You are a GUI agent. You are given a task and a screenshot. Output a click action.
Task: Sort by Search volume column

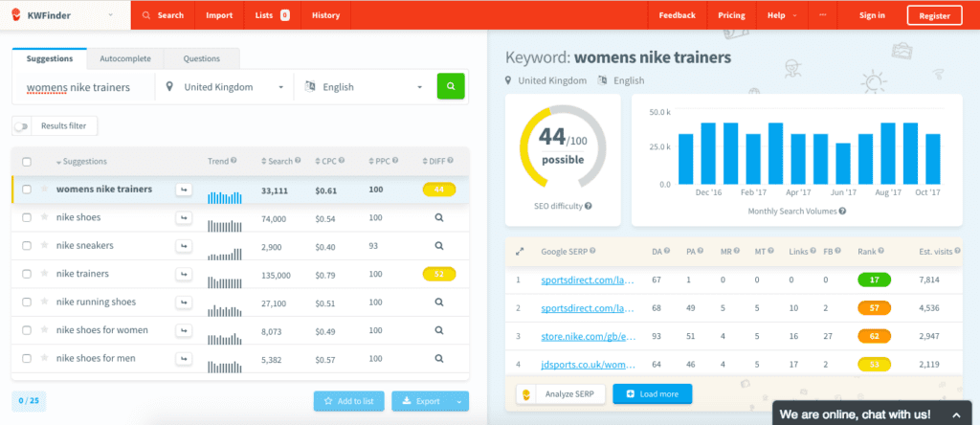click(278, 161)
